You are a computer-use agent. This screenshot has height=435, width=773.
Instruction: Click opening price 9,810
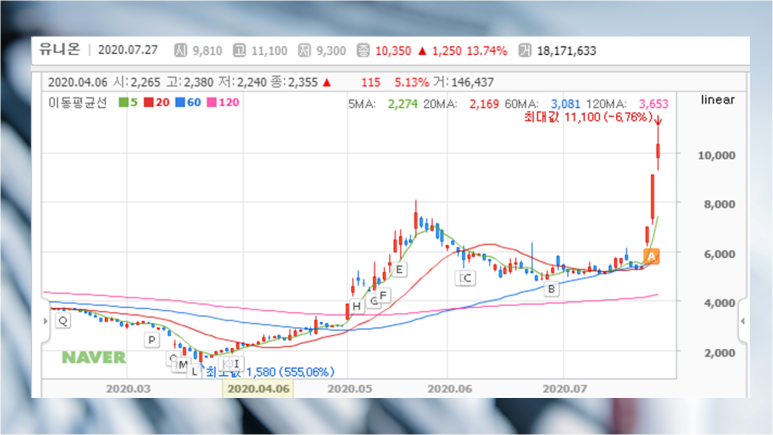[208, 51]
